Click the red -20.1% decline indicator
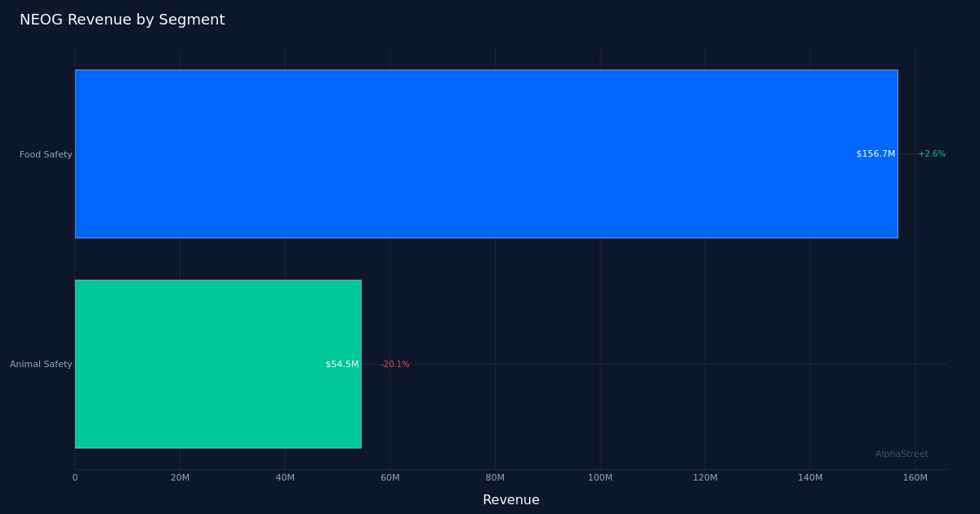980x514 pixels. click(x=394, y=364)
